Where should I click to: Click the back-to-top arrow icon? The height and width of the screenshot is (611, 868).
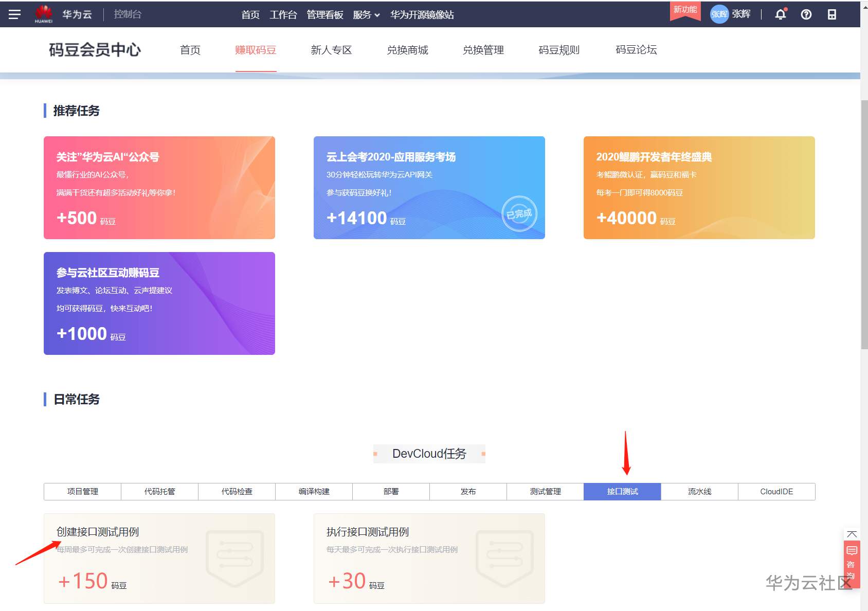click(x=852, y=534)
